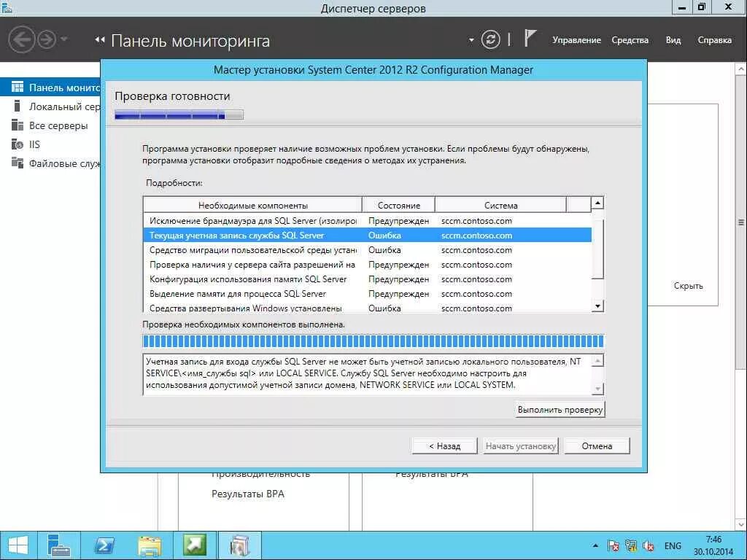Open the navigation history dropdown arrow

64,39
